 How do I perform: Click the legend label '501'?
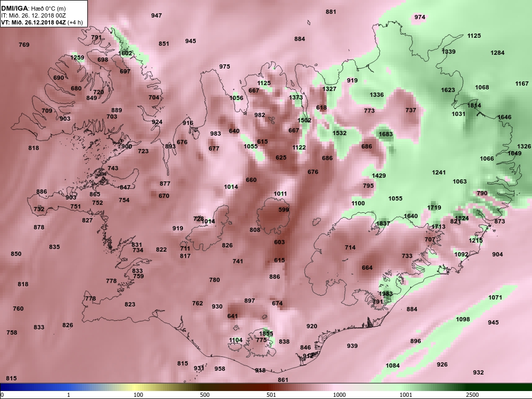click(271, 395)
